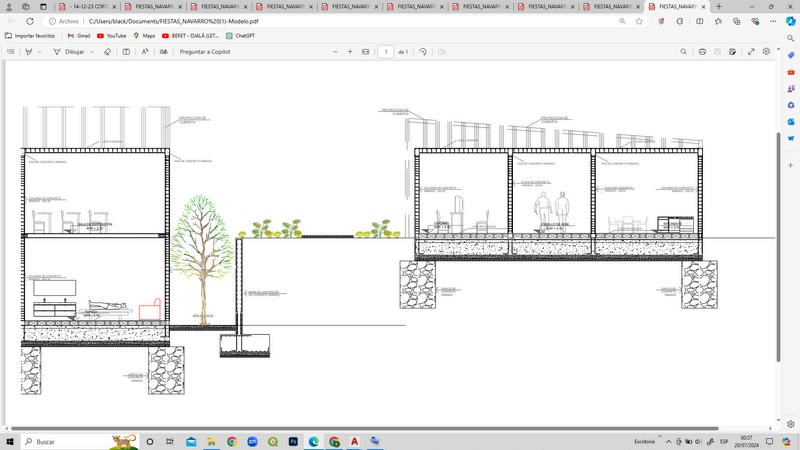Rotate the PDF page
The image size is (800, 450).
(x=422, y=52)
